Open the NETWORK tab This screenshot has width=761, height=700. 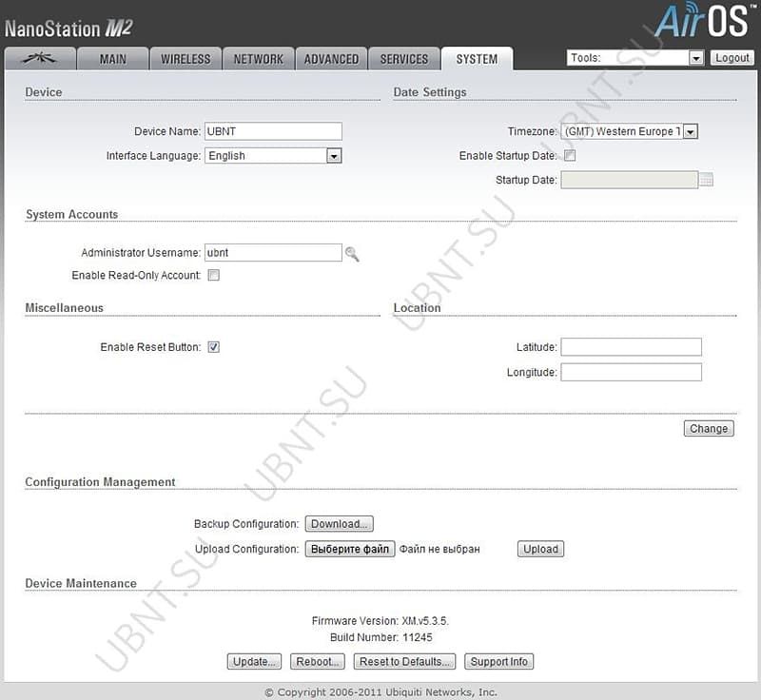point(258,59)
